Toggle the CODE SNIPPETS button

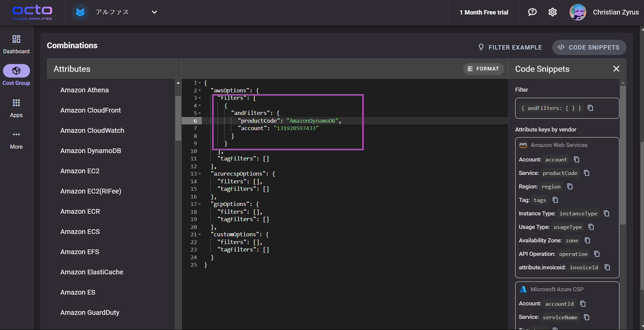[x=589, y=47]
